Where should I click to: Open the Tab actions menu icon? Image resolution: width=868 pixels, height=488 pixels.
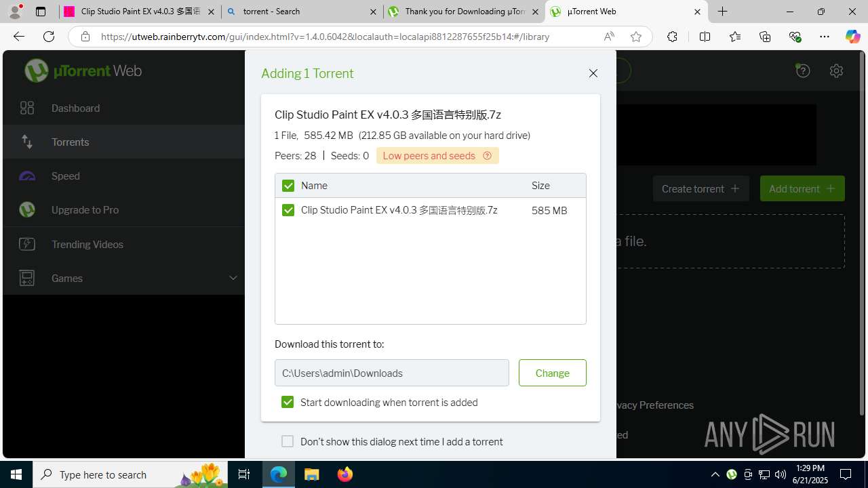[x=41, y=12]
